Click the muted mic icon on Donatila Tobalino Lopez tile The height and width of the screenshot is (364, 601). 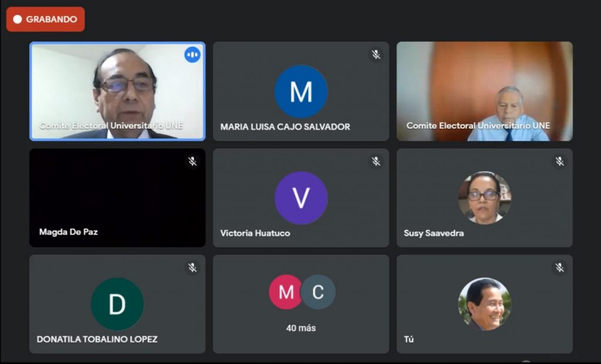[193, 267]
